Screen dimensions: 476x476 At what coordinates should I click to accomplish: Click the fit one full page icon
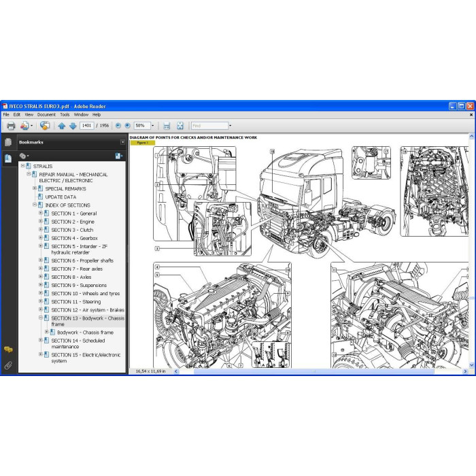(x=180, y=126)
